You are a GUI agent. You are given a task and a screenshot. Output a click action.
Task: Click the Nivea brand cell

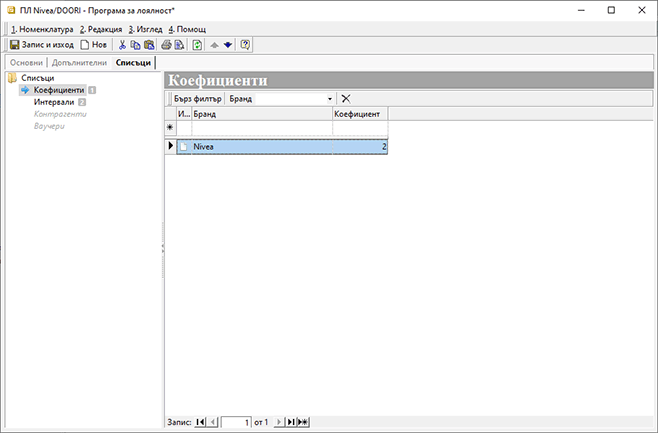pyautogui.click(x=262, y=146)
